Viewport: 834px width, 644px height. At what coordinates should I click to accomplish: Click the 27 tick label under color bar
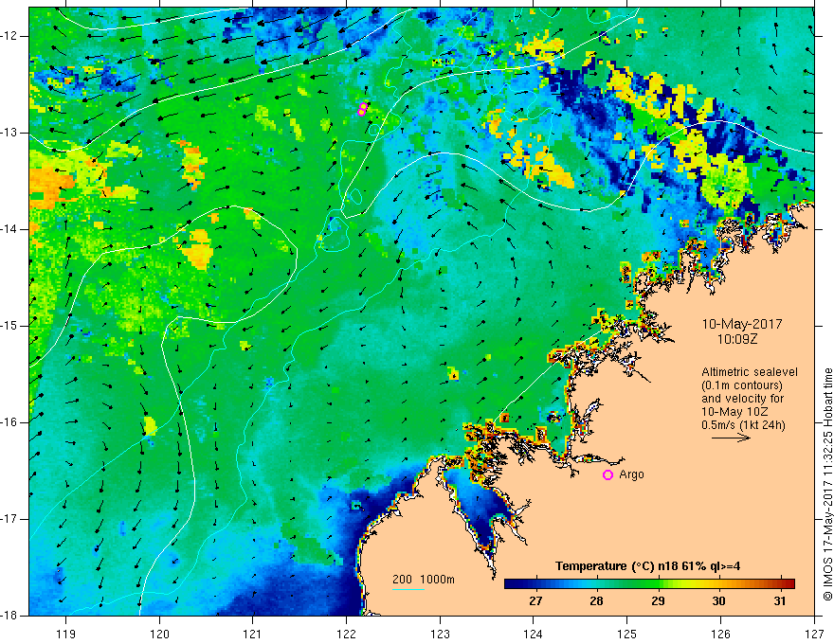point(535,601)
